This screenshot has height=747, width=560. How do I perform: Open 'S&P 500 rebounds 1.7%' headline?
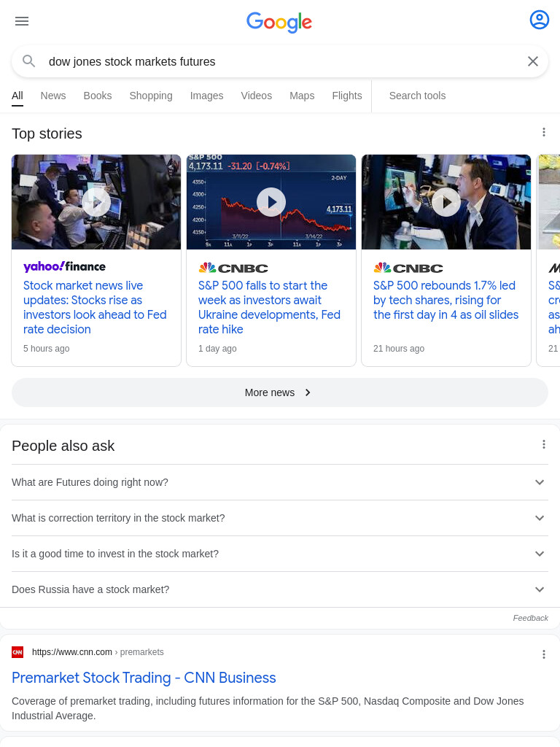tap(446, 300)
